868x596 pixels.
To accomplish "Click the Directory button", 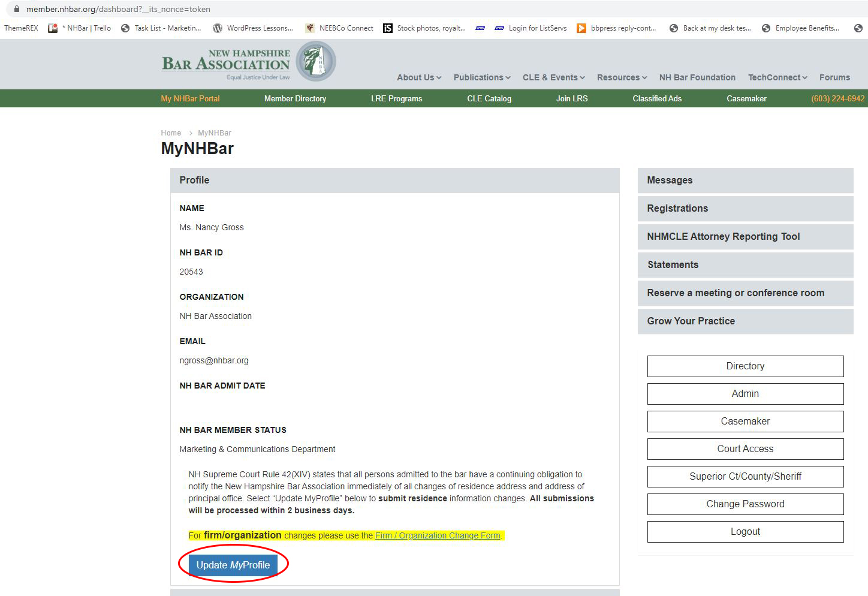I will (745, 366).
